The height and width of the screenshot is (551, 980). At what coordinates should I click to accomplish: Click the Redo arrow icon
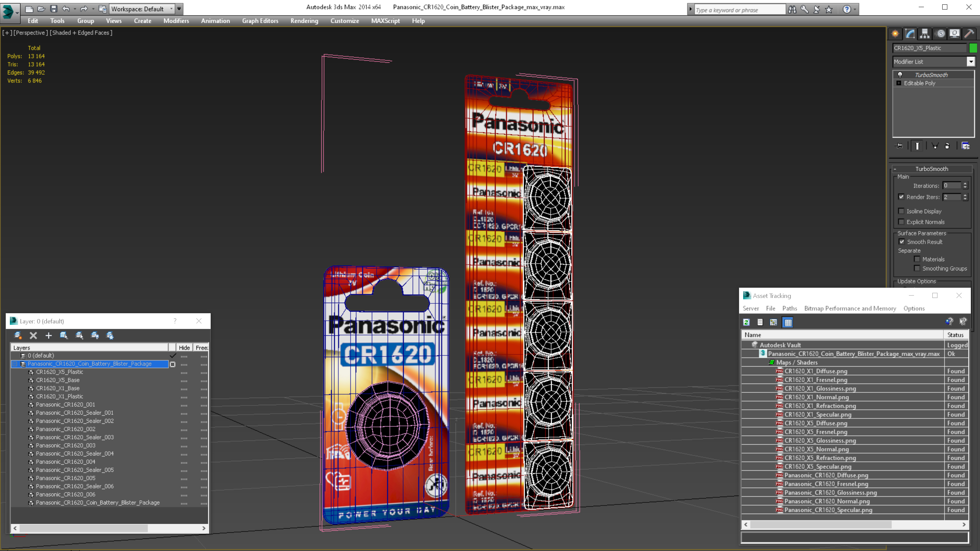84,9
